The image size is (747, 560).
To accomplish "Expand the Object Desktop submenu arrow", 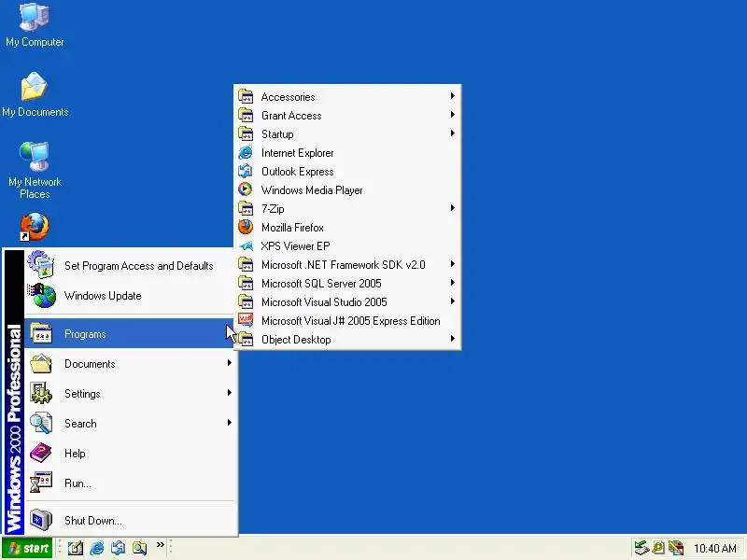I will [453, 339].
